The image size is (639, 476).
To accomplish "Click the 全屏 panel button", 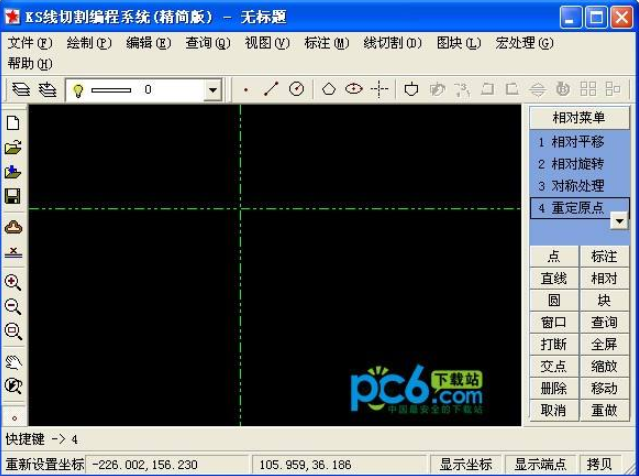I will pyautogui.click(x=604, y=344).
